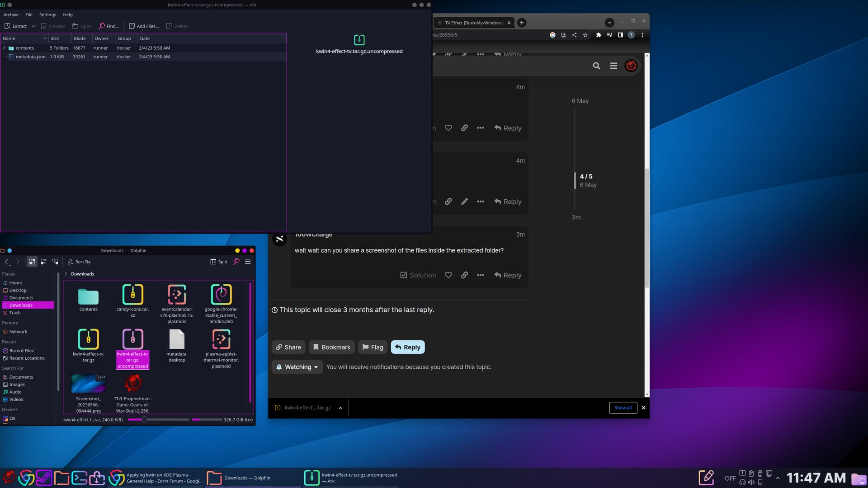The image size is (868, 488).
Task: Select kwin4-effect-tv.tar.gz file in Dolphin
Action: [88, 345]
